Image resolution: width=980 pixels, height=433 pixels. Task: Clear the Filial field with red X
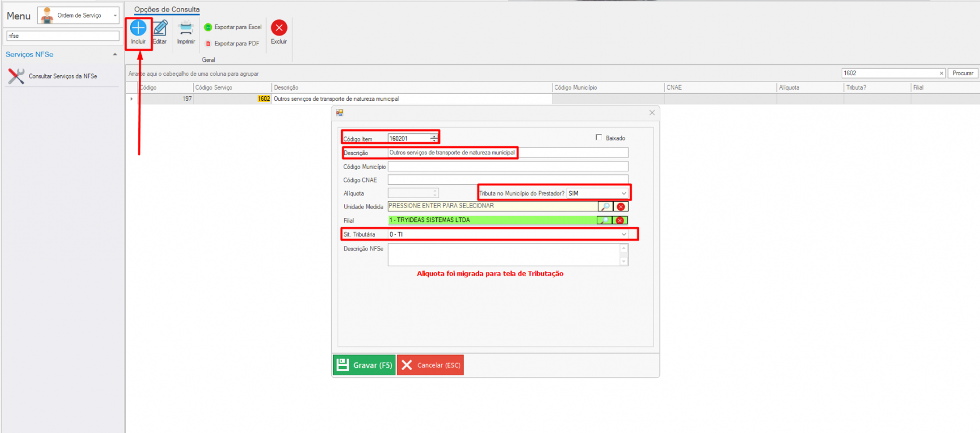point(620,220)
